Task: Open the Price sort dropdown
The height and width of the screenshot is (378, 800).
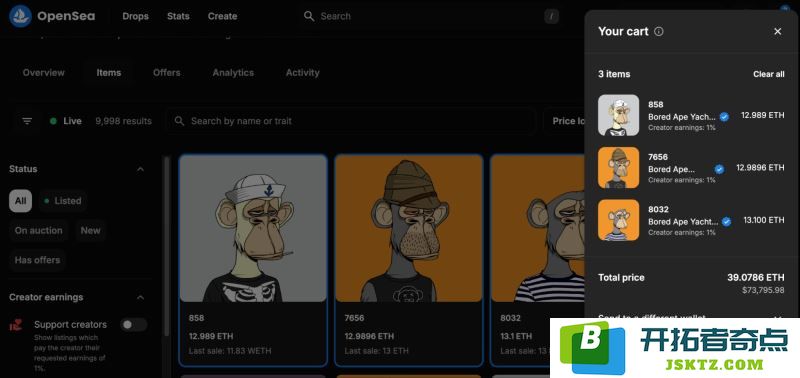Action: click(x=565, y=121)
